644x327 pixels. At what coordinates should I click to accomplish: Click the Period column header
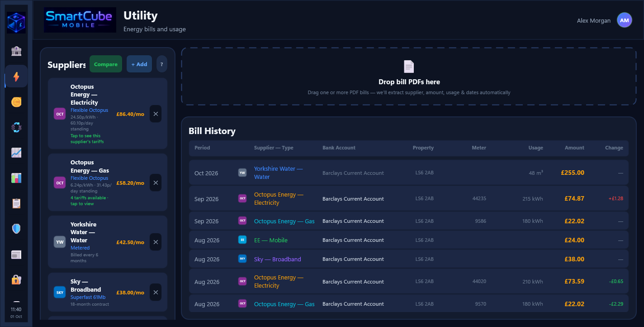202,148
